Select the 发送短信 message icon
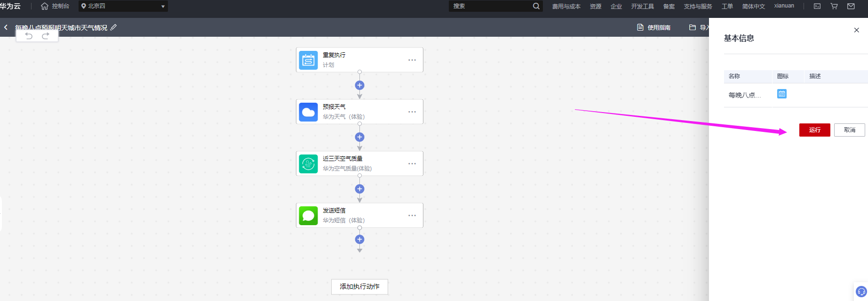Viewport: 868px width, 301px height. pos(308,216)
